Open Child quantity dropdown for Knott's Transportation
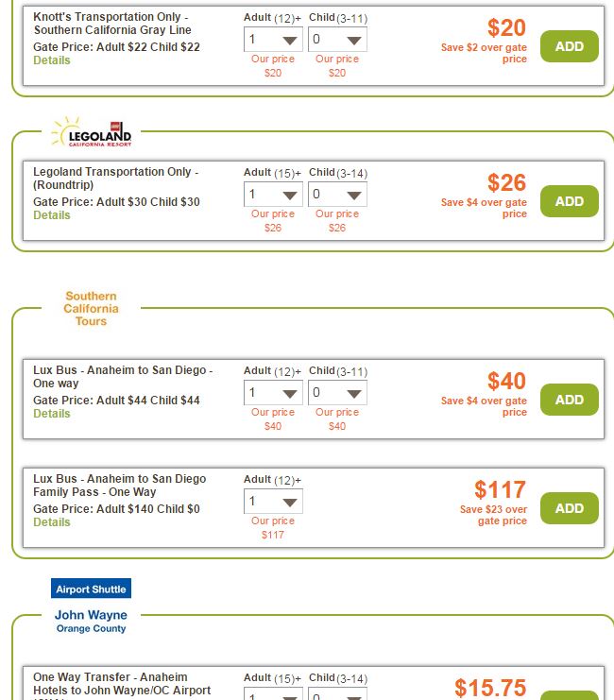614x700 pixels. (x=337, y=40)
